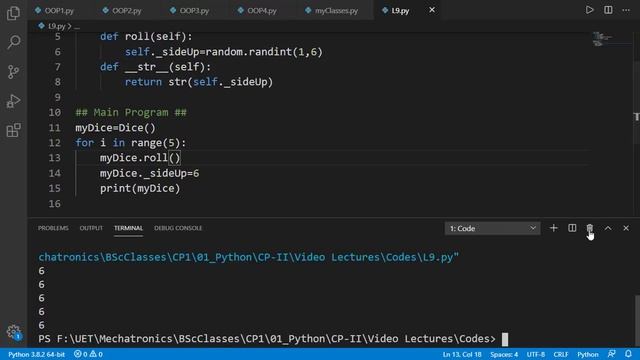640x360 pixels.
Task: Switch to the myClasses.py tab
Action: (332, 11)
